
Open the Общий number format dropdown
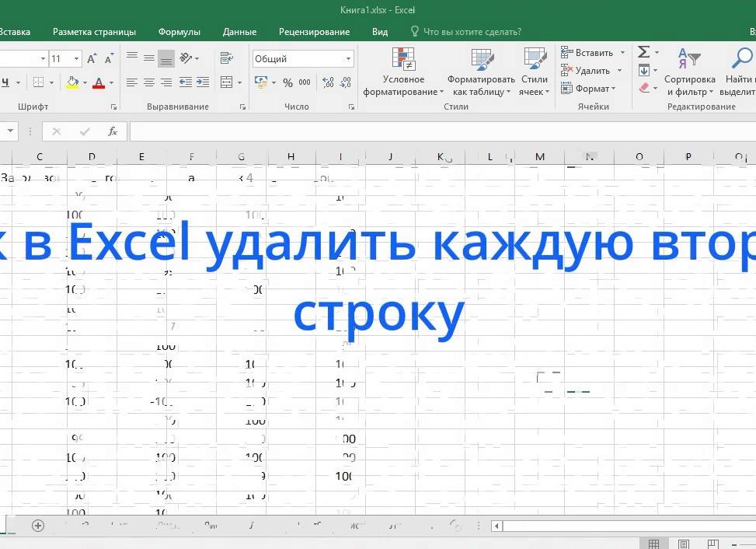click(347, 58)
